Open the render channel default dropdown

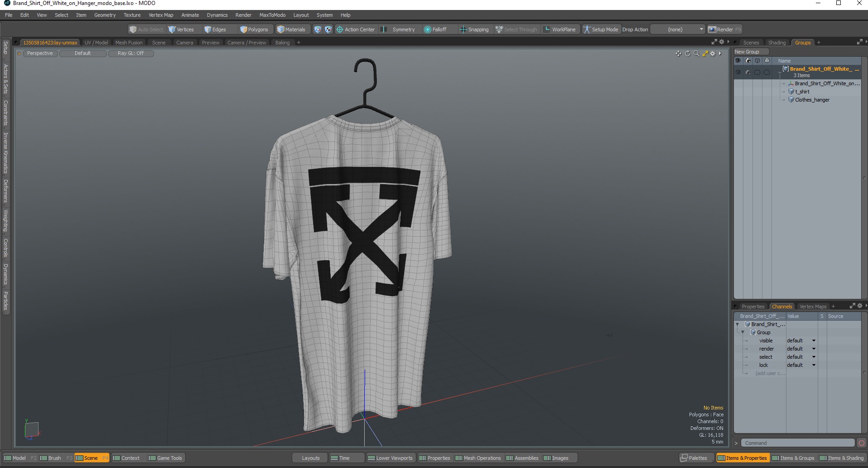801,349
